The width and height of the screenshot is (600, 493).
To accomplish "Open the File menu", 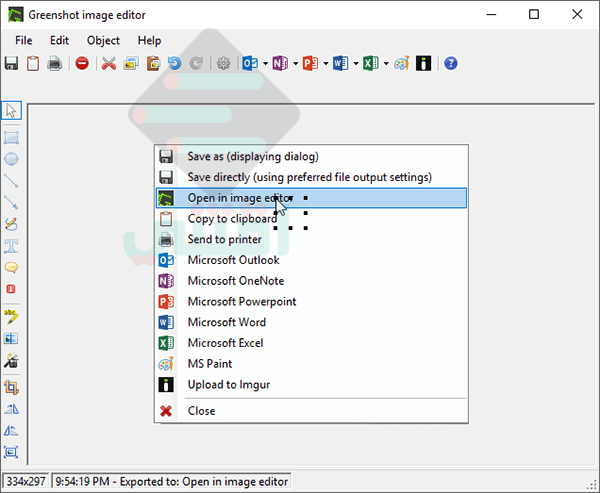I will pos(24,41).
